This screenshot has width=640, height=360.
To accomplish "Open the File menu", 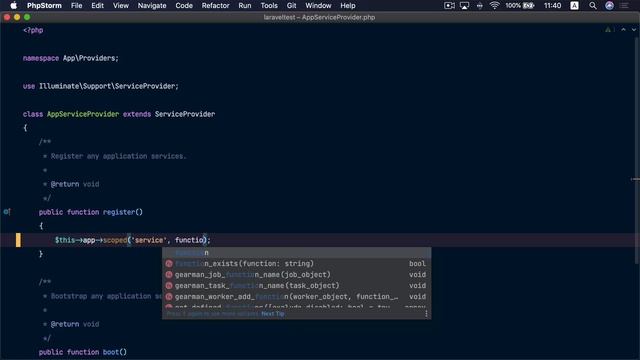I will click(x=76, y=6).
